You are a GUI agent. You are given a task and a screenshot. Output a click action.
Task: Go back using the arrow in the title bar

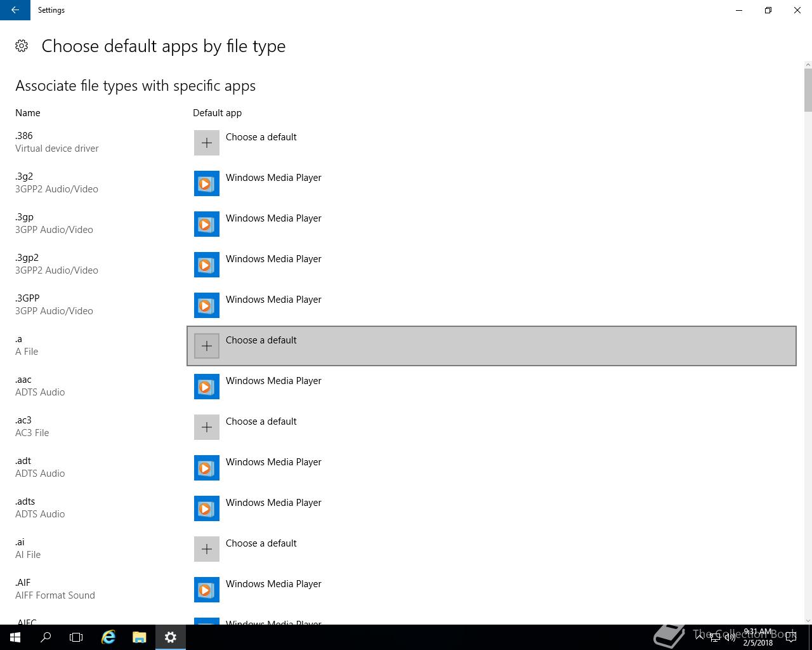point(15,10)
